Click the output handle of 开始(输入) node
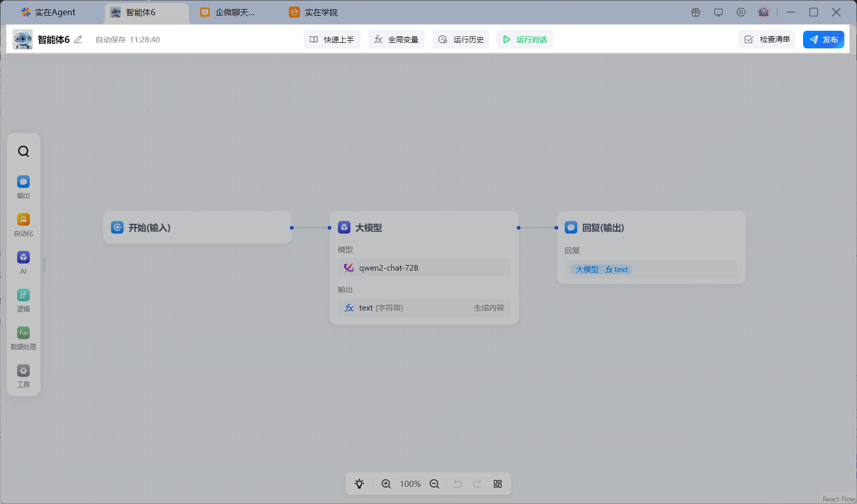Viewport: 857px width, 504px height. point(292,228)
